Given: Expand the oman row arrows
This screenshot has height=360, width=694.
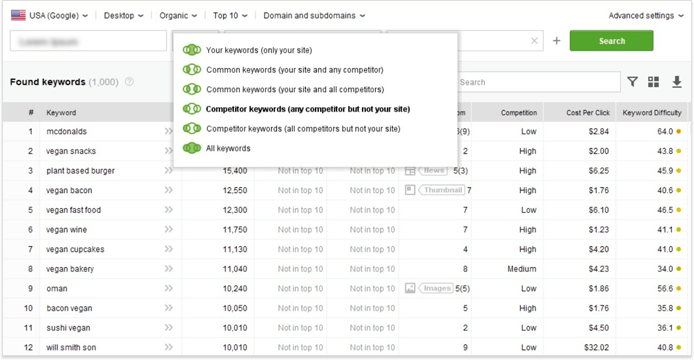Looking at the screenshot, I should tap(168, 289).
